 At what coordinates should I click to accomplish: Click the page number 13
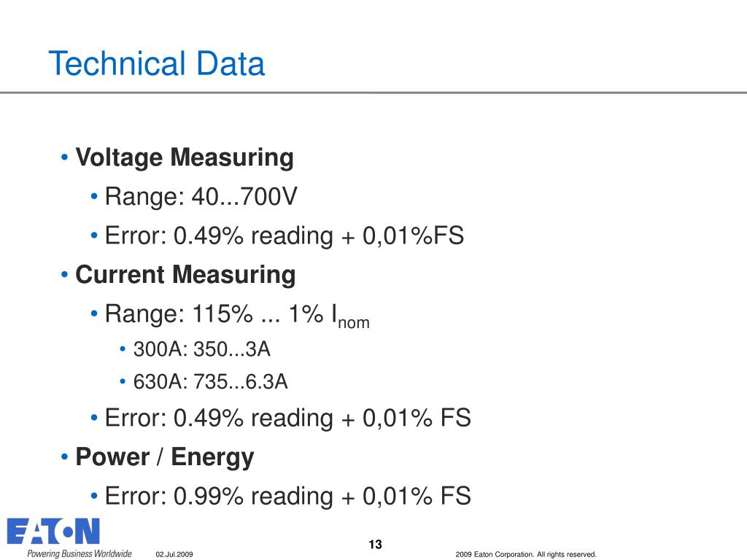pyautogui.click(x=376, y=544)
